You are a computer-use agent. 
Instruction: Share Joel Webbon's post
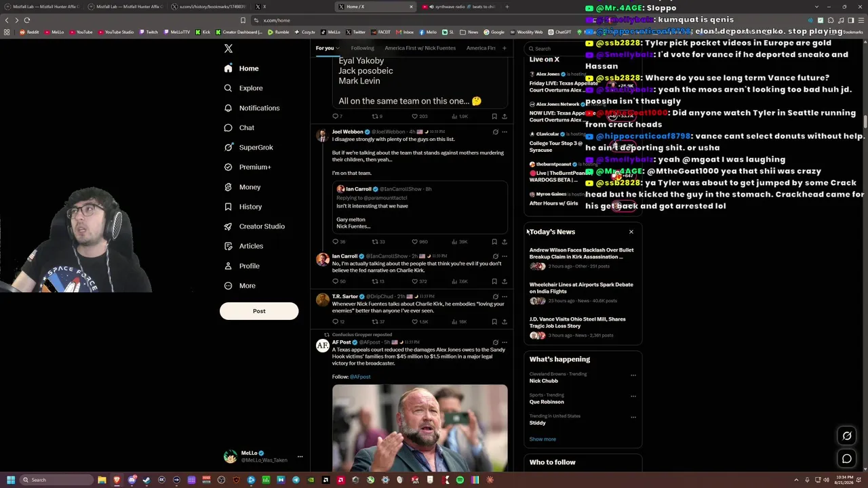(x=505, y=241)
